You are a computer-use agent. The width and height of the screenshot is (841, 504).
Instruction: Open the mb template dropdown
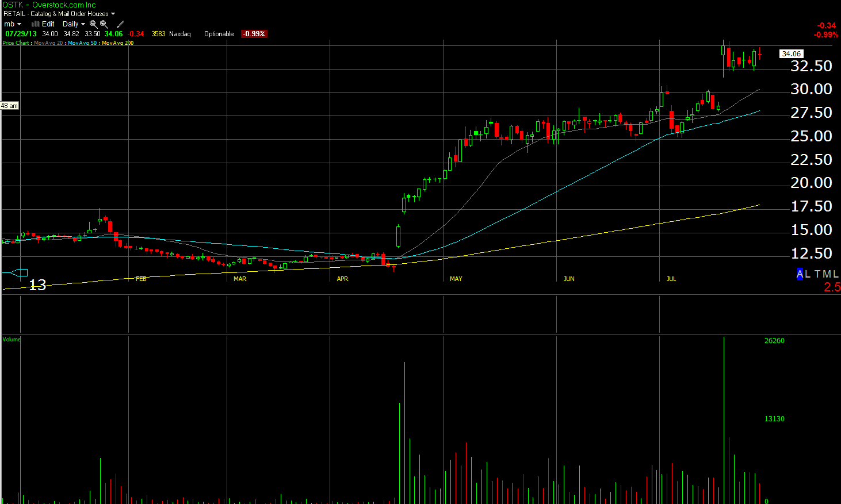13,24
